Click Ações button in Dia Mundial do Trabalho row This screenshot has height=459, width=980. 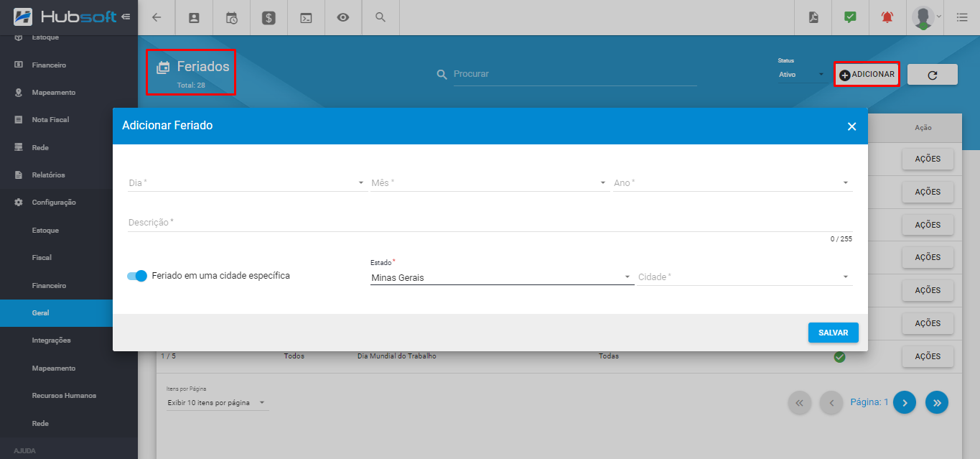[x=928, y=356]
